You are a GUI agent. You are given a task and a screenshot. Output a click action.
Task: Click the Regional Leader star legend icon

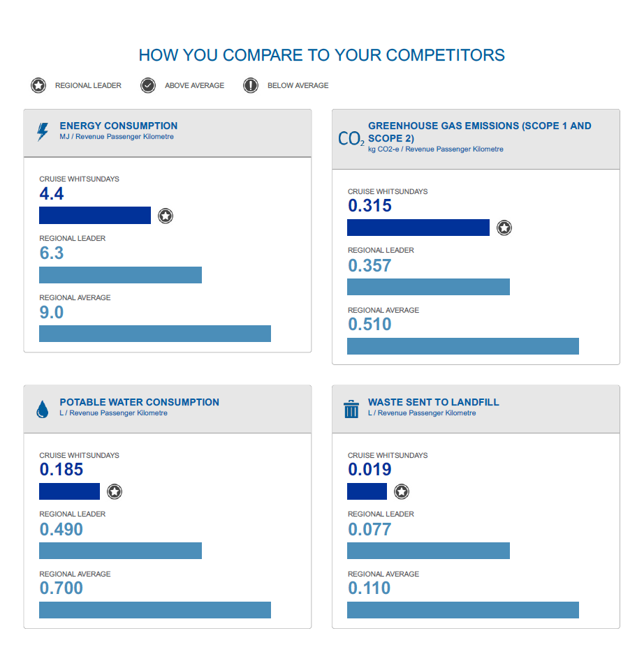(38, 86)
